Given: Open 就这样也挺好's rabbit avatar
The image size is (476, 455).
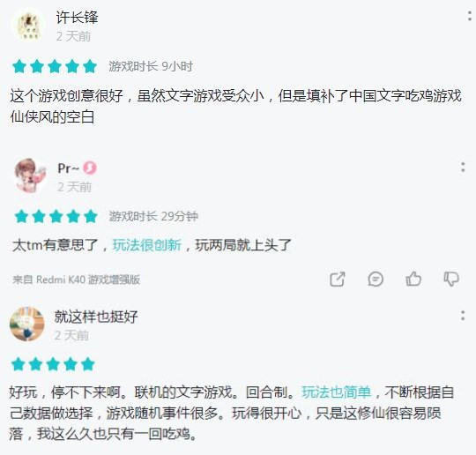Looking at the screenshot, I should pyautogui.click(x=27, y=324).
